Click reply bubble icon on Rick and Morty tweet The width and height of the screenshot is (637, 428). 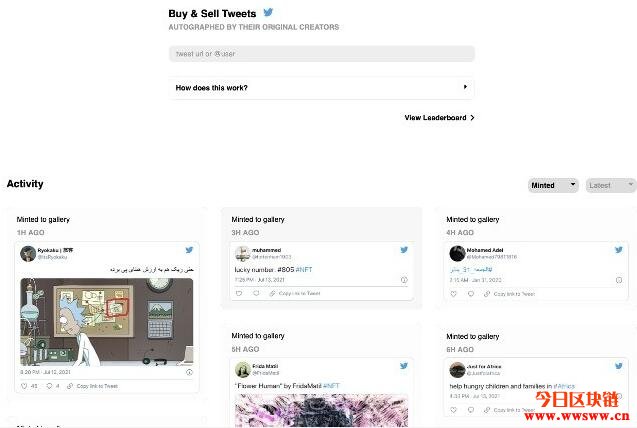tap(49, 386)
